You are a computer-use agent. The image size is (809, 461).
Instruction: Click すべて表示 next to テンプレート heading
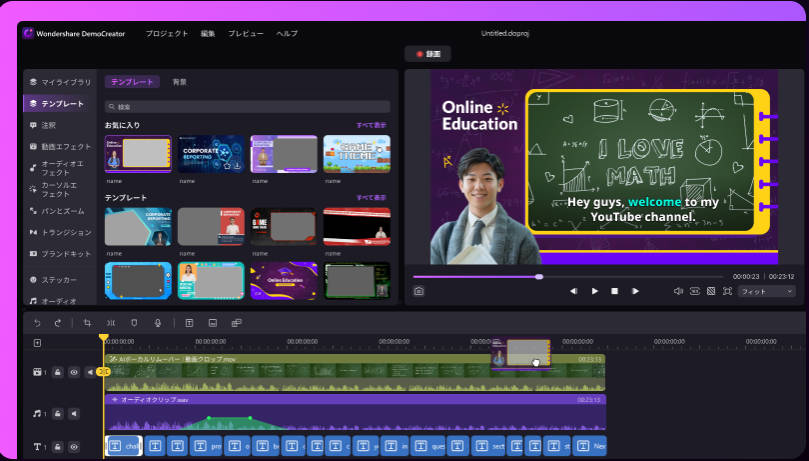[371, 197]
